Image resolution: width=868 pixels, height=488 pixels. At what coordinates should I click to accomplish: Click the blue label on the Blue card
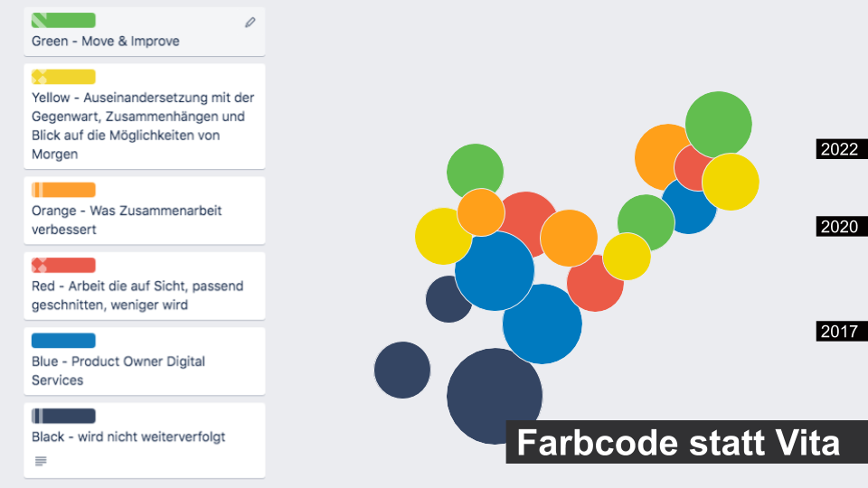tap(63, 341)
